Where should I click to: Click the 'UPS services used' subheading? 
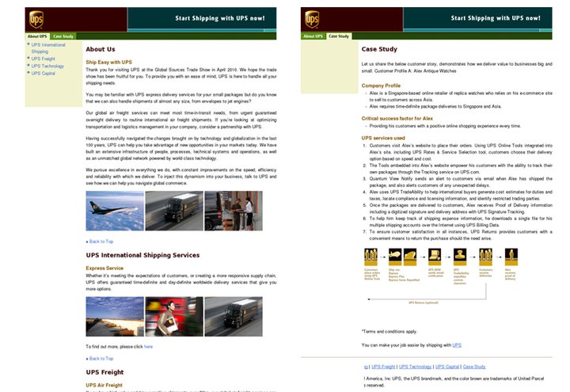click(383, 138)
